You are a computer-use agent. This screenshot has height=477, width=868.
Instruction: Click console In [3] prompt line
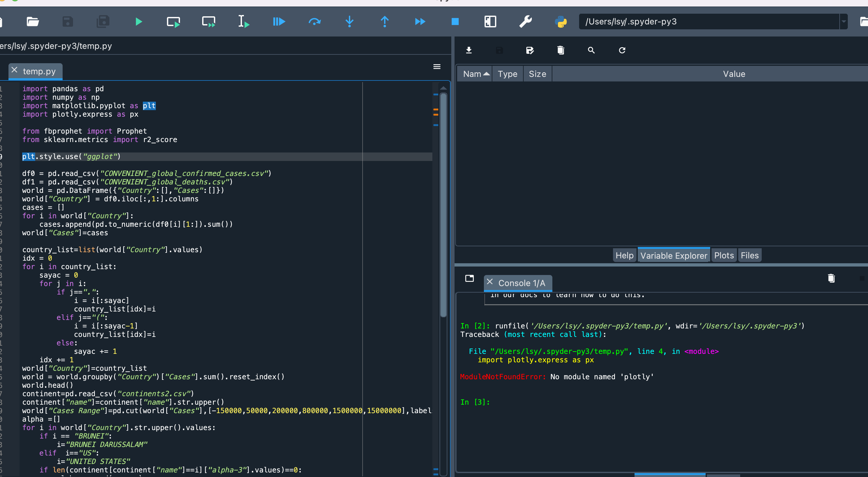click(475, 402)
